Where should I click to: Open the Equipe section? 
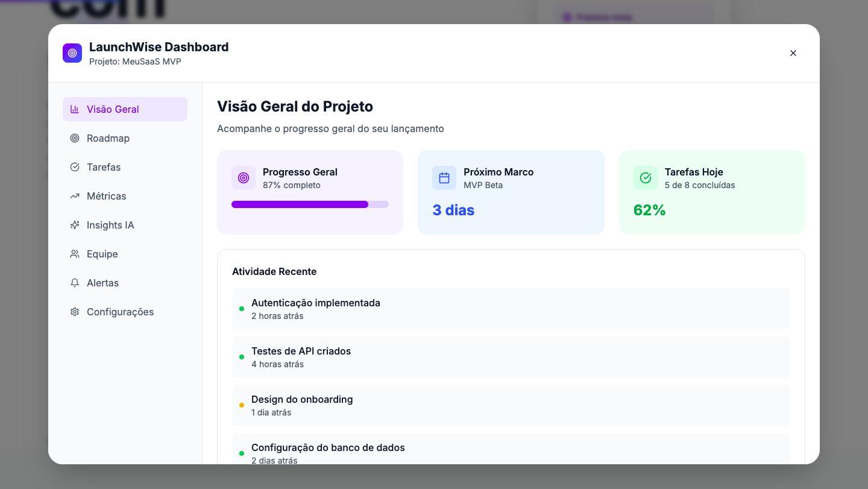(x=125, y=254)
